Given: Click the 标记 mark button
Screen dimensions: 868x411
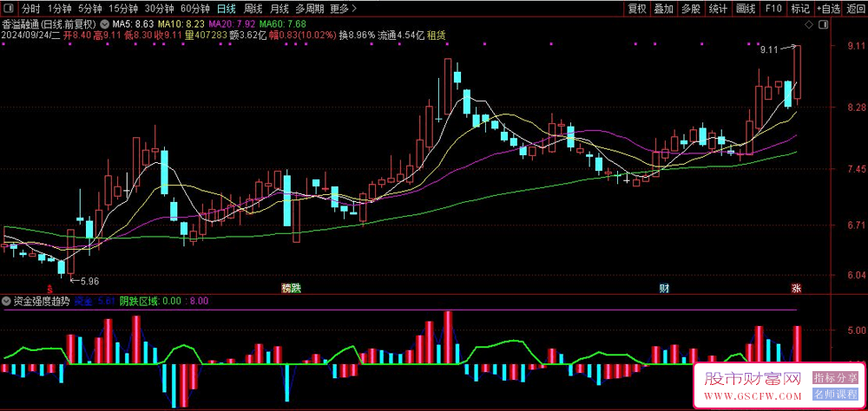Looking at the screenshot, I should coord(800,9).
